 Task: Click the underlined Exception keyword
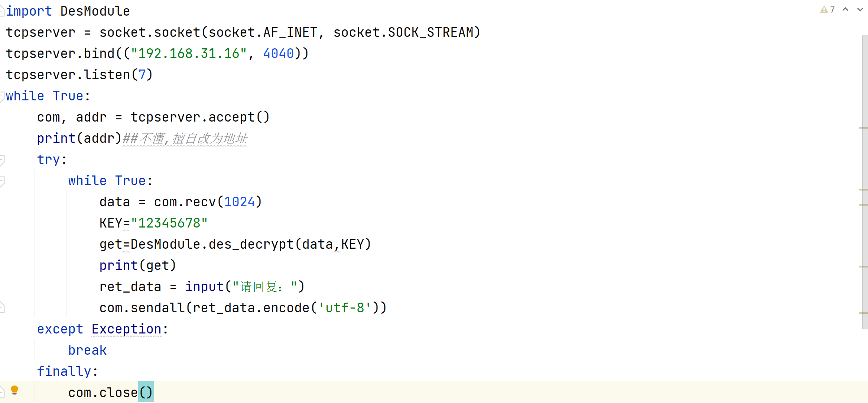tap(126, 329)
